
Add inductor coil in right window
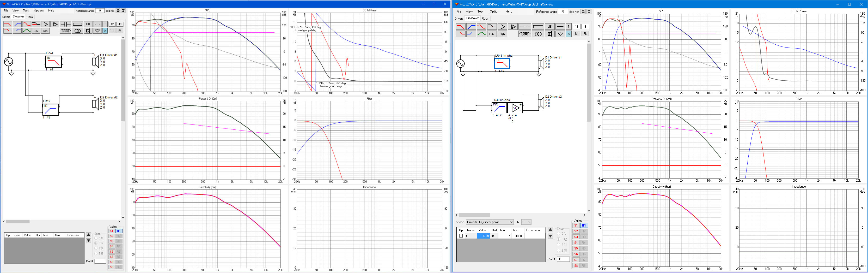525,34
